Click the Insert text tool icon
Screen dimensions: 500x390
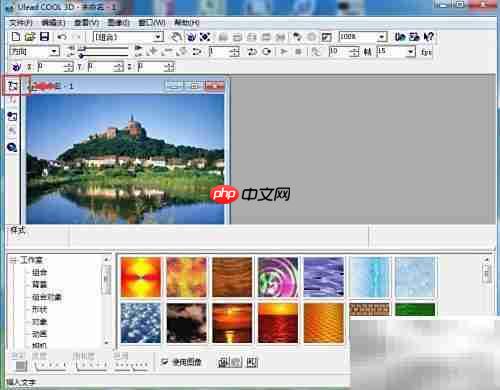13,86
